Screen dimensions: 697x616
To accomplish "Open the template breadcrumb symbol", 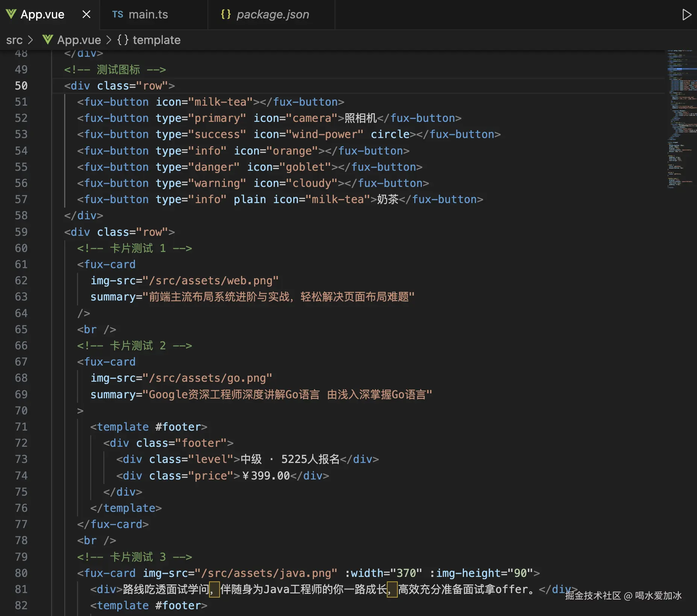I will click(156, 40).
